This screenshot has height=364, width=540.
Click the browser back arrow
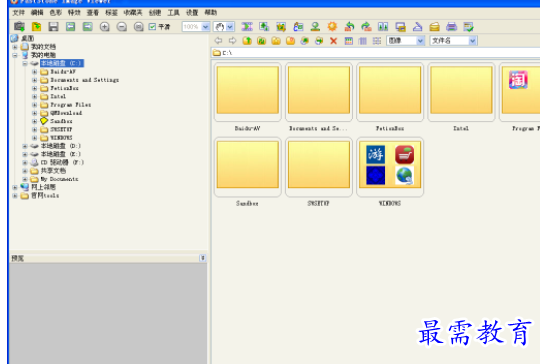coord(218,41)
